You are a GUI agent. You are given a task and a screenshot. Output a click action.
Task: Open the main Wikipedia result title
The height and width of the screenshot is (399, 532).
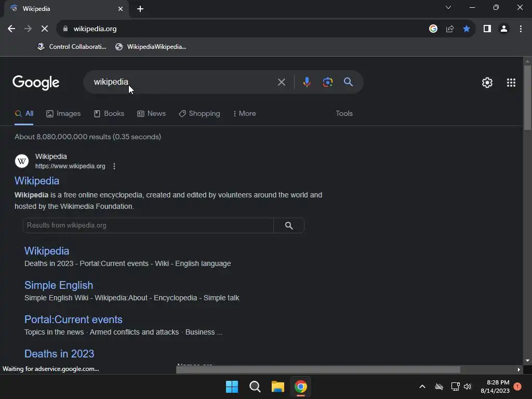(37, 181)
